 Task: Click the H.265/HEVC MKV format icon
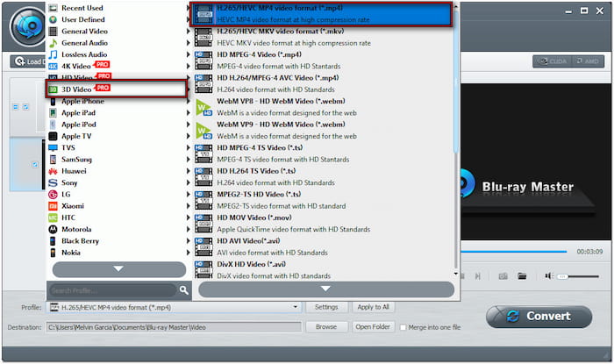click(x=203, y=37)
